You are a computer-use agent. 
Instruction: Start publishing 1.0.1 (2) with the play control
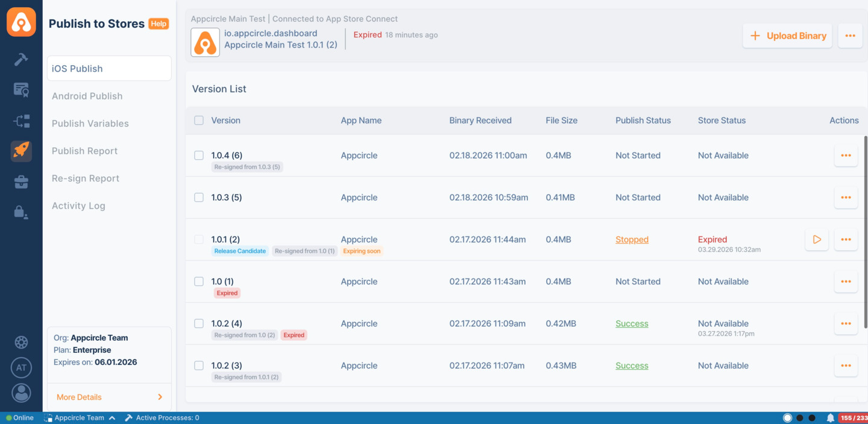tap(817, 239)
